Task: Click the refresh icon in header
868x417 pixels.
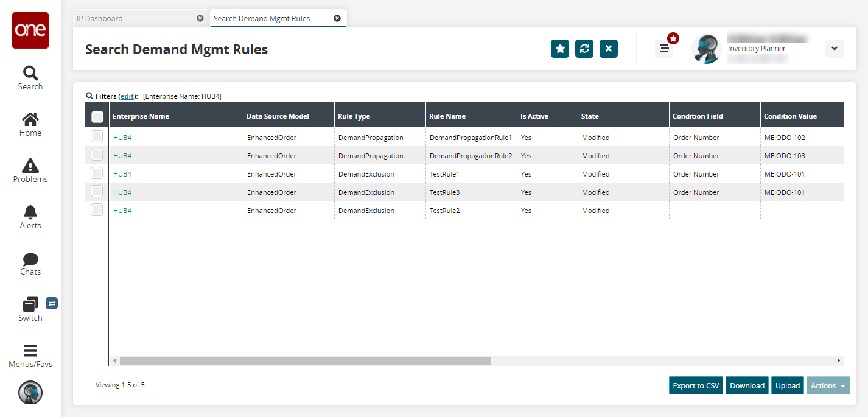Action: point(584,49)
